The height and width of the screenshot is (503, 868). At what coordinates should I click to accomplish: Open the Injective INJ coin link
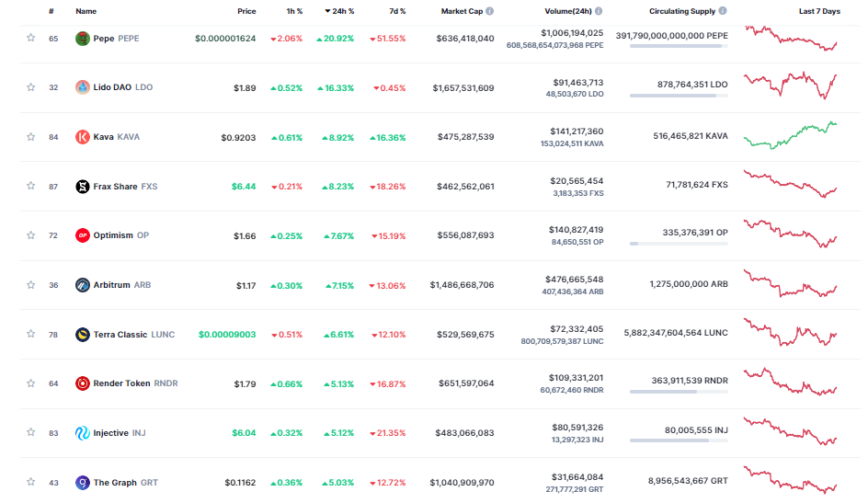pos(120,433)
